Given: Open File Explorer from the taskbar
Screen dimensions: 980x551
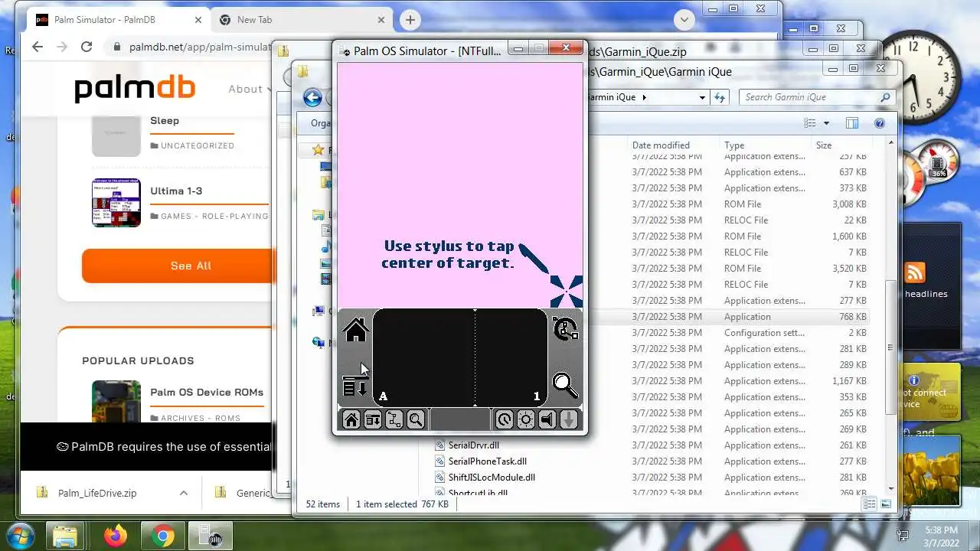Looking at the screenshot, I should pyautogui.click(x=66, y=536).
